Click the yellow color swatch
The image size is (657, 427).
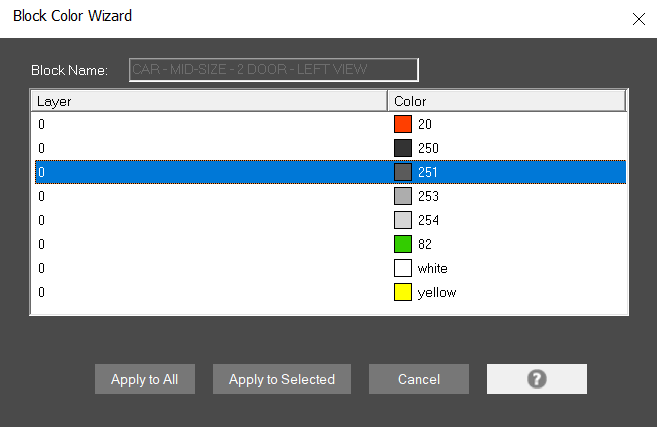(403, 292)
